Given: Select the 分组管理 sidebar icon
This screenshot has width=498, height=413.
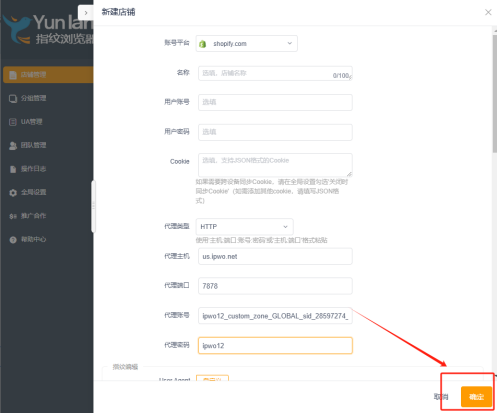Looking at the screenshot, I should click(x=13, y=98).
